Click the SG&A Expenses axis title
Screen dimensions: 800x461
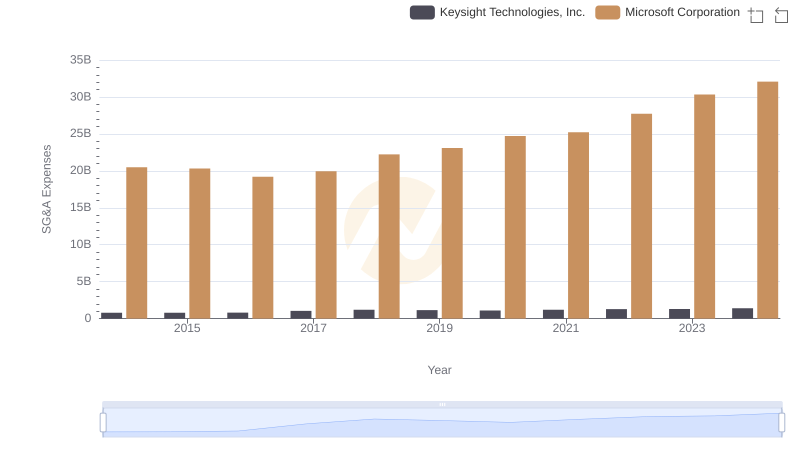46,189
